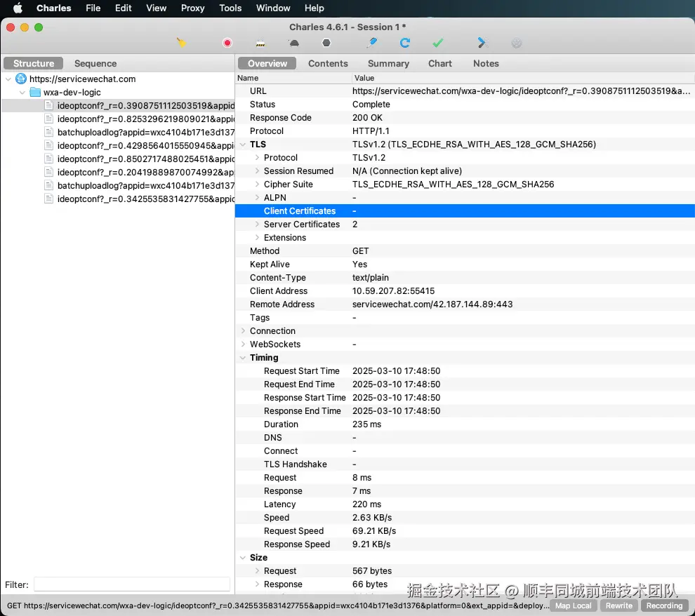The width and height of the screenshot is (695, 616).
Task: Click the pen Compose icon
Action: click(372, 43)
